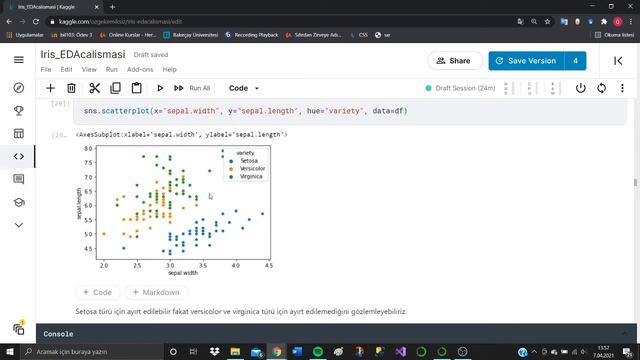The height and width of the screenshot is (360, 640).
Task: Open the Edit menu
Action: point(66,69)
